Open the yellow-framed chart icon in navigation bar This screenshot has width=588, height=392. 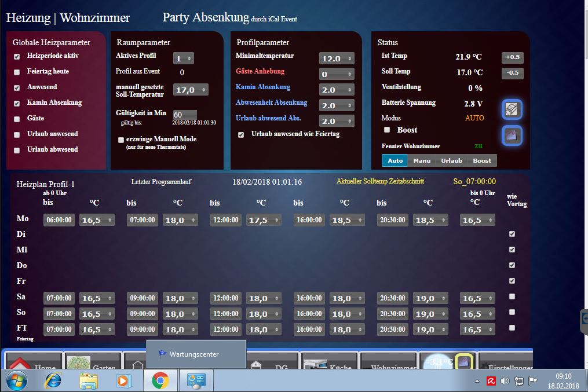tap(464, 362)
